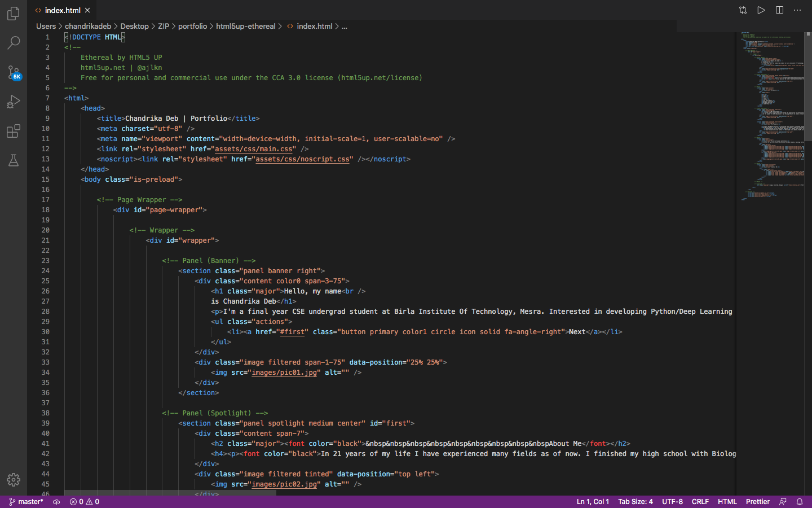Change end of line sequence CRLF

(700, 502)
